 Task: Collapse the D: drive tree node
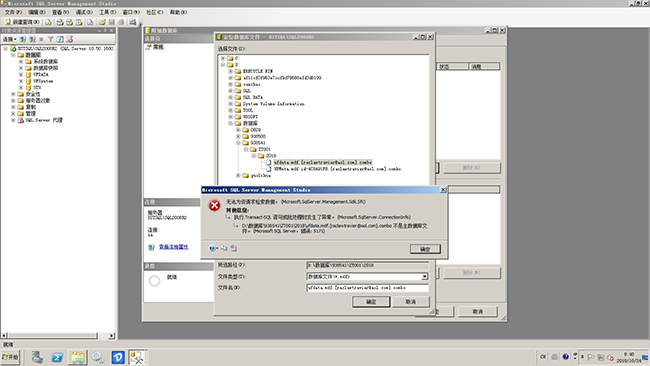[x=223, y=65]
